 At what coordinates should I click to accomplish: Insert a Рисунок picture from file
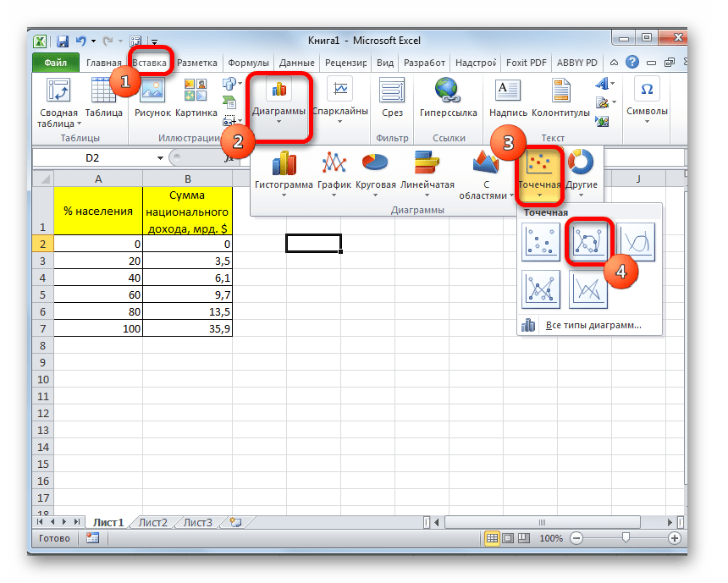[152, 97]
